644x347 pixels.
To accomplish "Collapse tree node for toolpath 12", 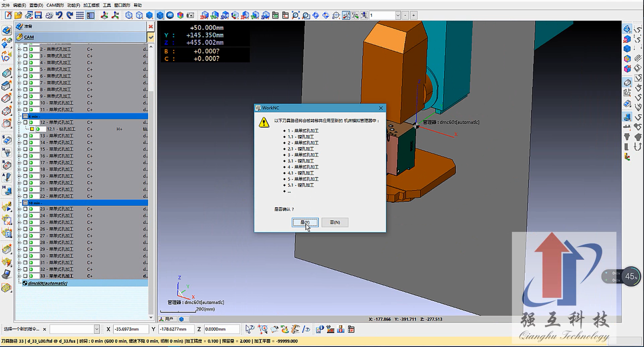I will click(x=19, y=122).
